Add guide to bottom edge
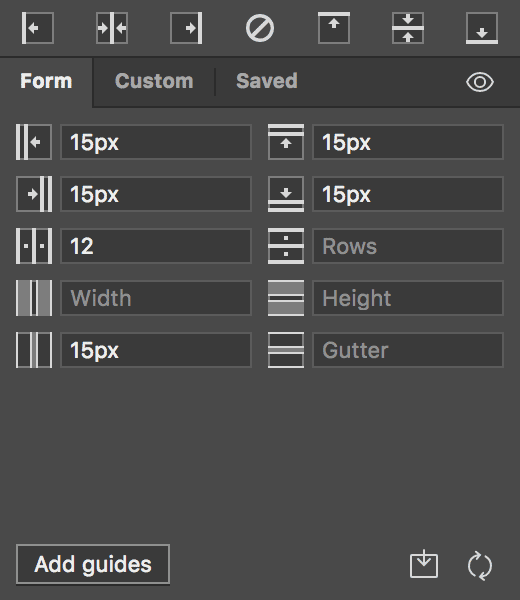The width and height of the screenshot is (520, 600). 482,28
